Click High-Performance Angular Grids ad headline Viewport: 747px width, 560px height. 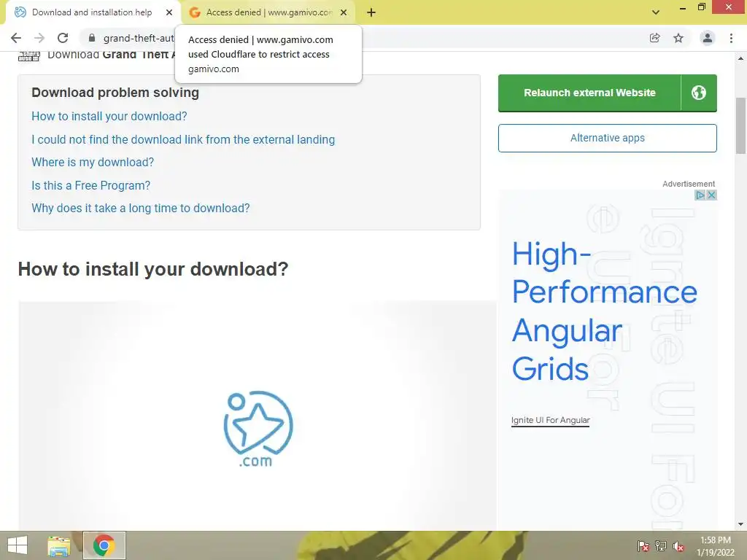(x=604, y=311)
